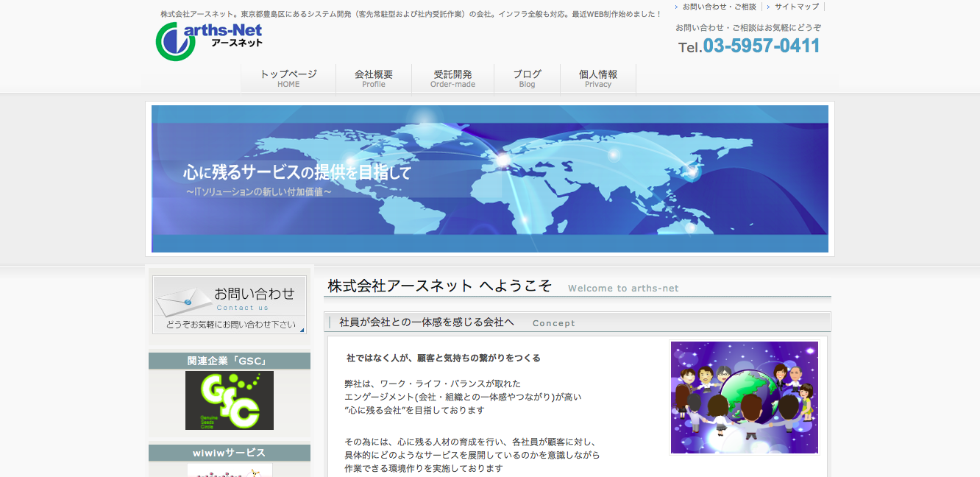Click the globe illustration beside the Concept text
The image size is (980, 477).
744,397
